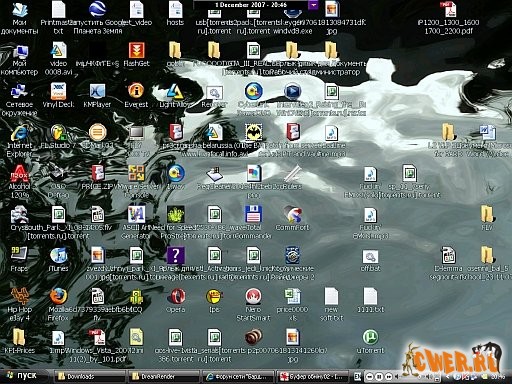
Task: Click the date bar at screen top
Action: pos(251,5)
